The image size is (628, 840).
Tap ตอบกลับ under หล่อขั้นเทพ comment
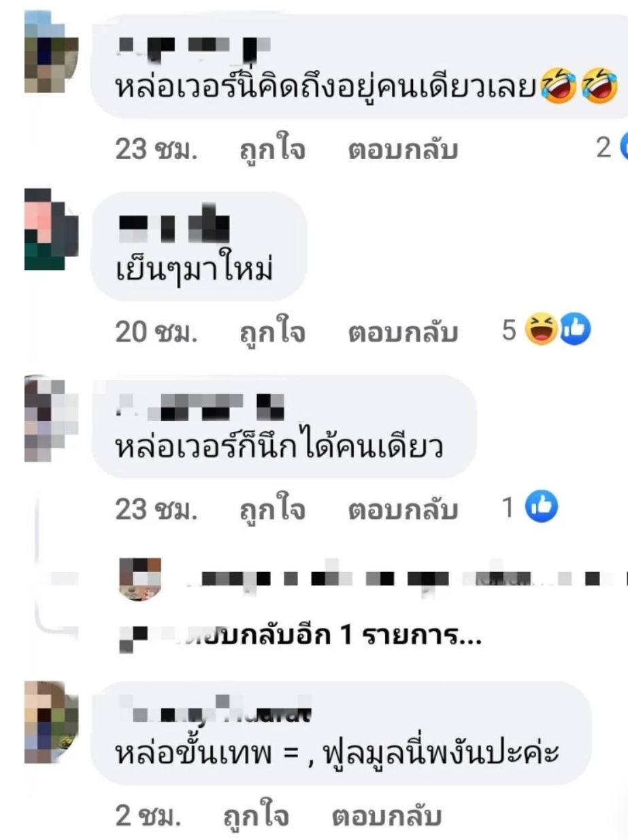(386, 816)
